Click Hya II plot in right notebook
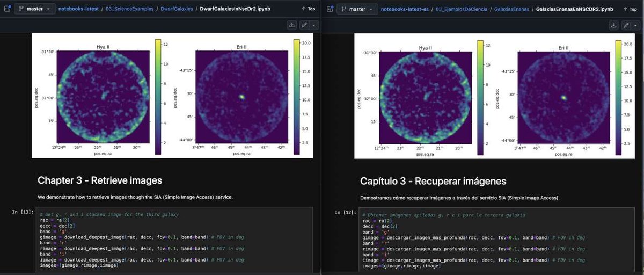This screenshot has height=275, width=644. pyautogui.click(x=425, y=97)
